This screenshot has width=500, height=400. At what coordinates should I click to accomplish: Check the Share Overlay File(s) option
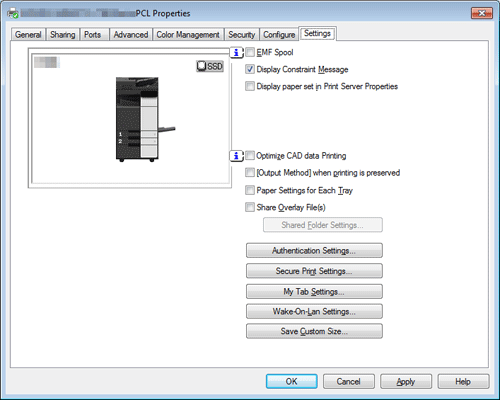250,207
